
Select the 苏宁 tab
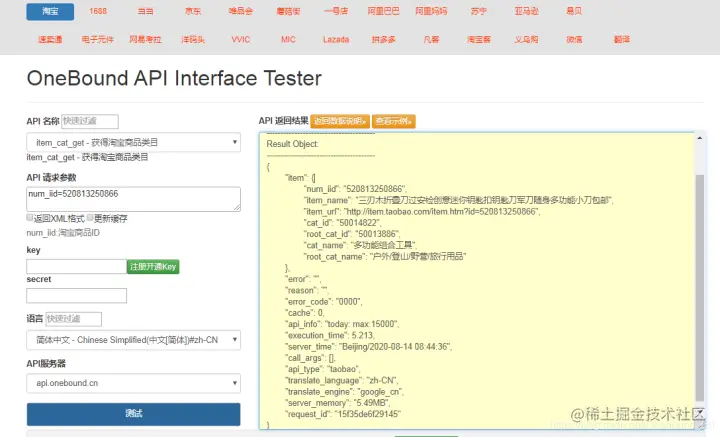[478, 11]
